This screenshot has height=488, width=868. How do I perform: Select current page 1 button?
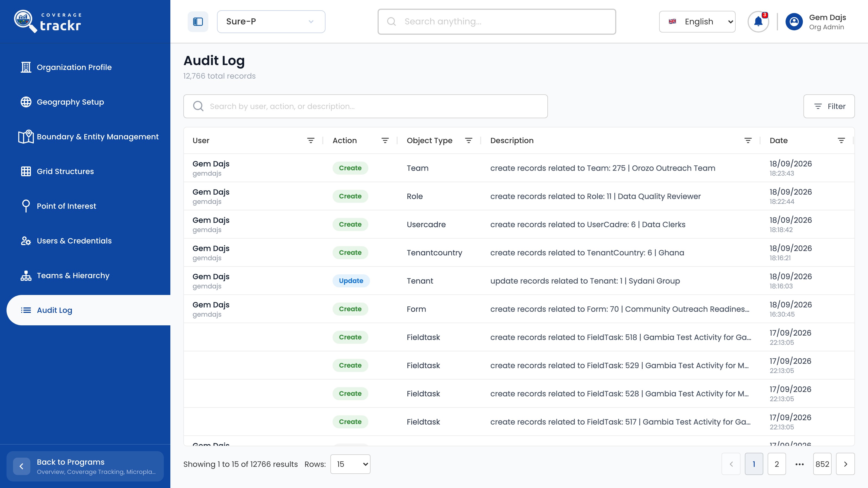pyautogui.click(x=754, y=464)
